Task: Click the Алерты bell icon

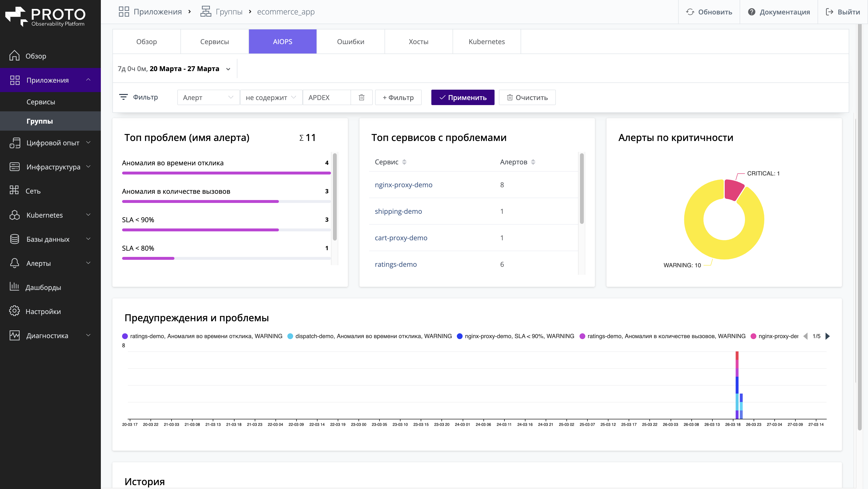Action: tap(14, 263)
